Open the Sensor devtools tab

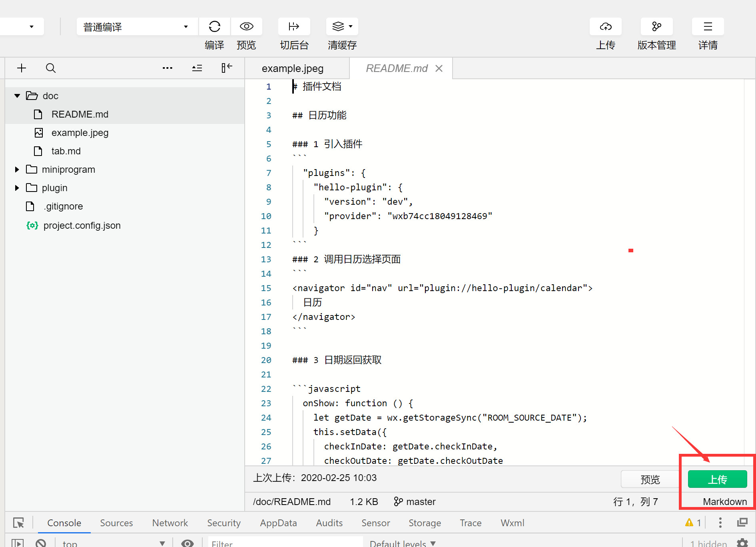375,523
